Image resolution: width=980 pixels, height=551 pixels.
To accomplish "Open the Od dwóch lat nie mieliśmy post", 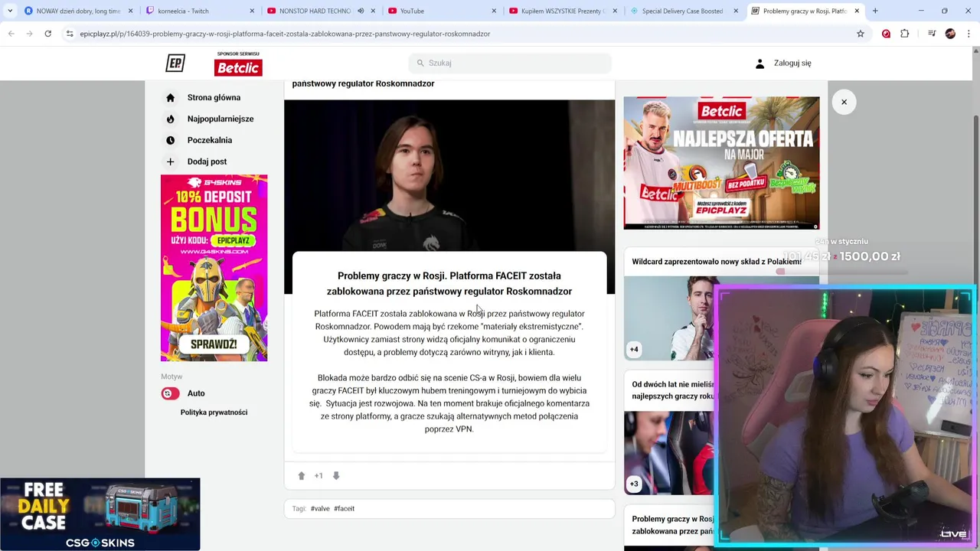I will [672, 390].
